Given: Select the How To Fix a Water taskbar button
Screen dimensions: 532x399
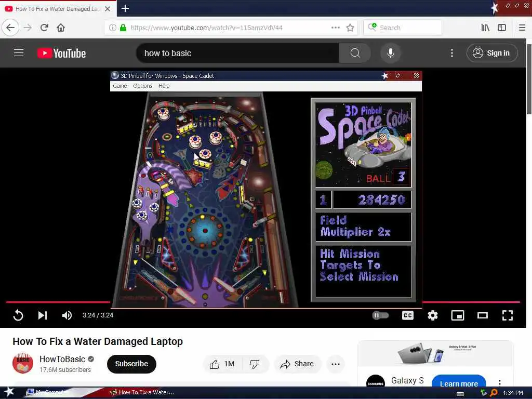Looking at the screenshot, I should [142, 392].
